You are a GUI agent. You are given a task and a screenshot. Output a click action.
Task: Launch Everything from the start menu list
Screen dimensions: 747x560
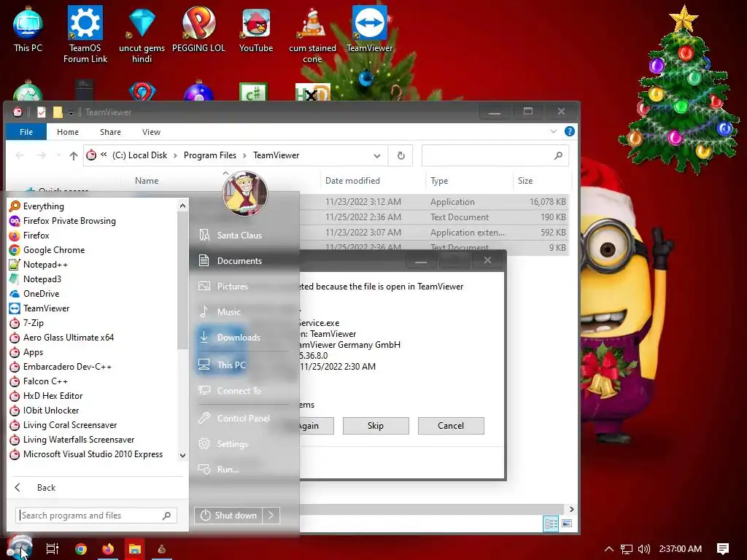[43, 206]
